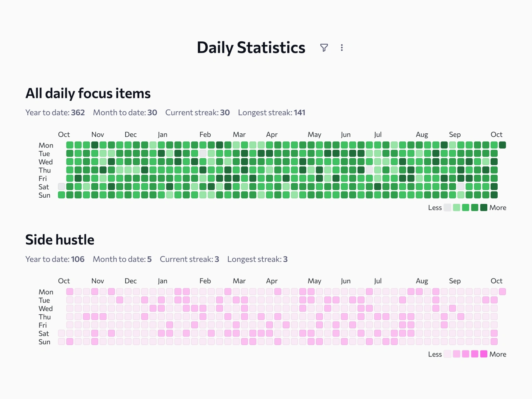Click the 'Less' legend label, pink chart
The height and width of the screenshot is (399, 532).
coord(435,354)
